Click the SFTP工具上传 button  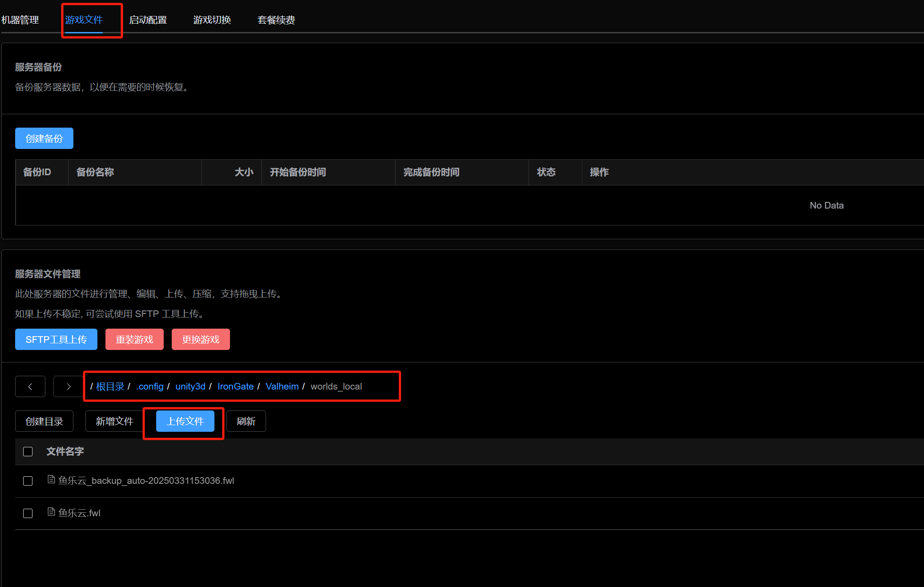56,340
